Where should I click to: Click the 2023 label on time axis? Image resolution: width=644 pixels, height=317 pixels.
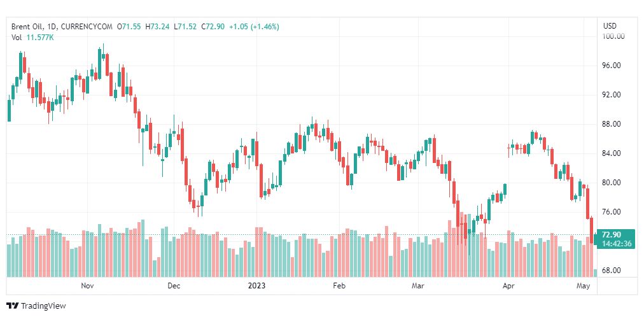pos(256,286)
